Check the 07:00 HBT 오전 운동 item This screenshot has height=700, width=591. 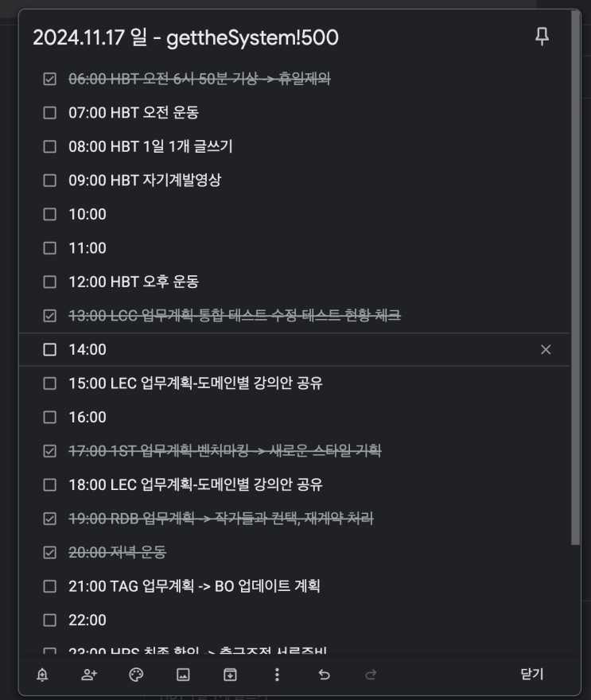pyautogui.click(x=49, y=112)
